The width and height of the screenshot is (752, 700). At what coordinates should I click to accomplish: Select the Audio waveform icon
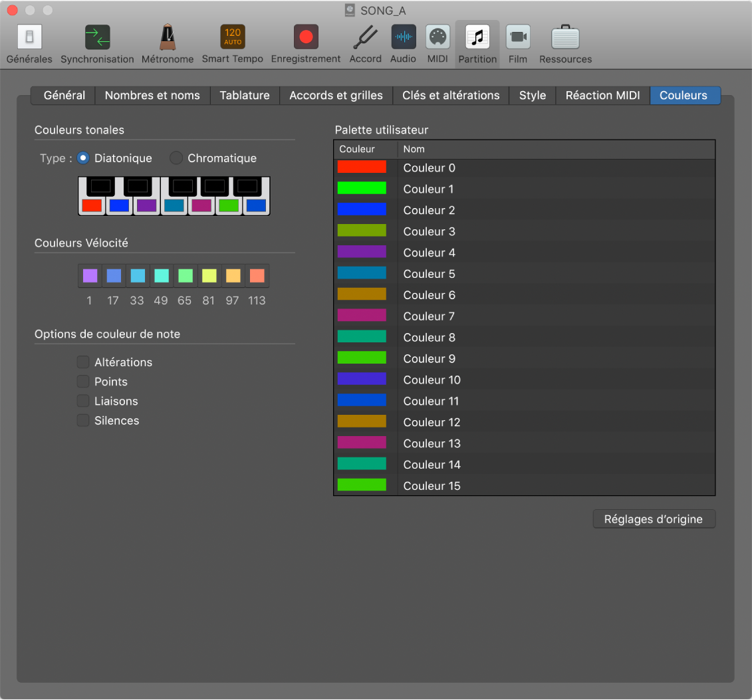403,38
